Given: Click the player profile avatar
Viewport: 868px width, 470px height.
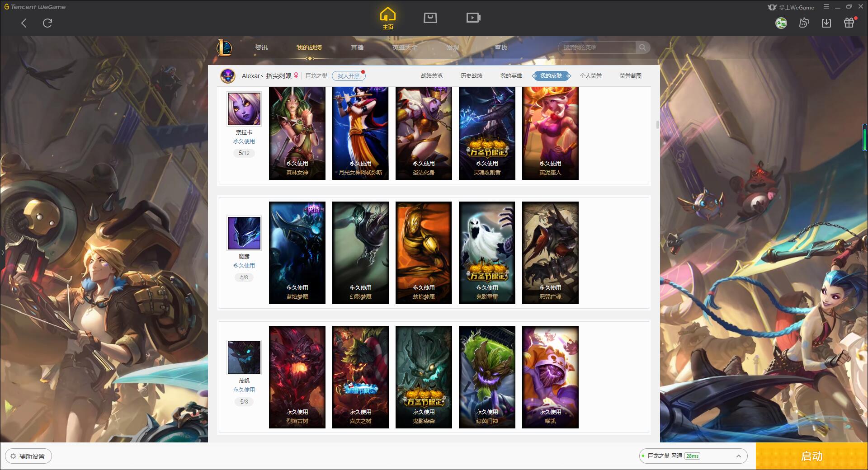Looking at the screenshot, I should 228,76.
